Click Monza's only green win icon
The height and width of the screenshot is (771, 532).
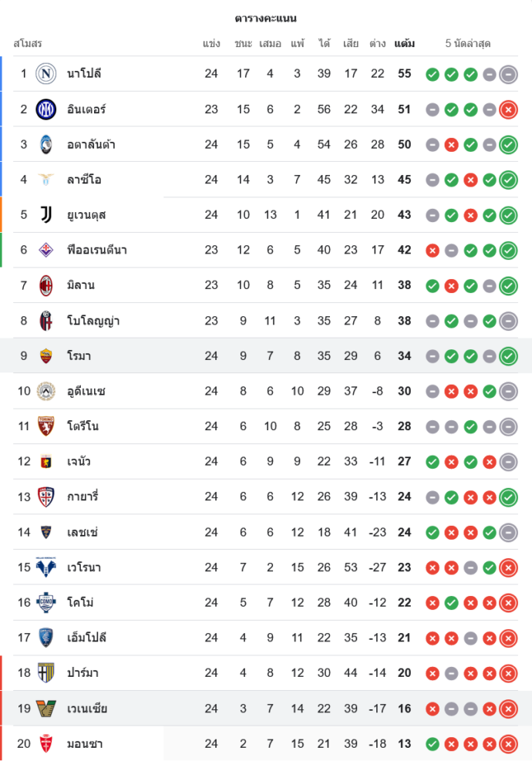pyautogui.click(x=433, y=744)
